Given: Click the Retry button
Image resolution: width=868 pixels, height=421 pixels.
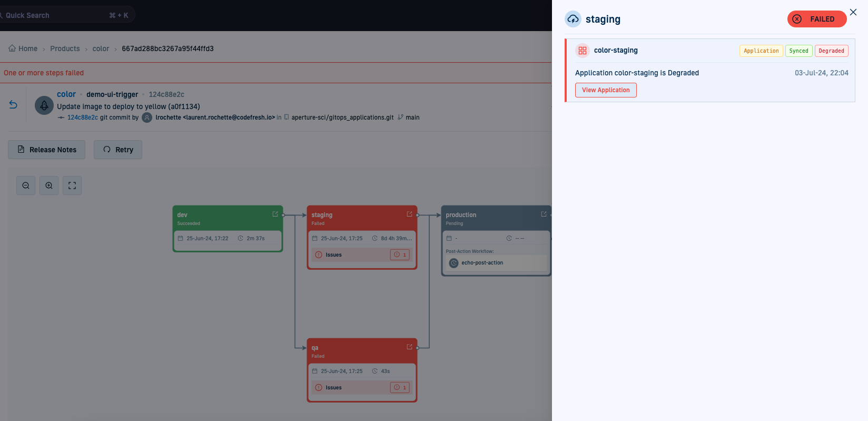Looking at the screenshot, I should (x=118, y=150).
